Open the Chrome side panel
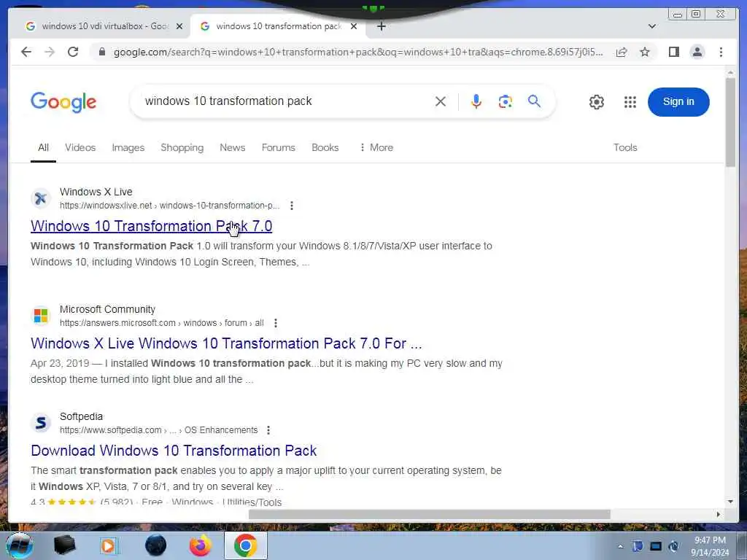Viewport: 747px width, 560px height. [673, 52]
